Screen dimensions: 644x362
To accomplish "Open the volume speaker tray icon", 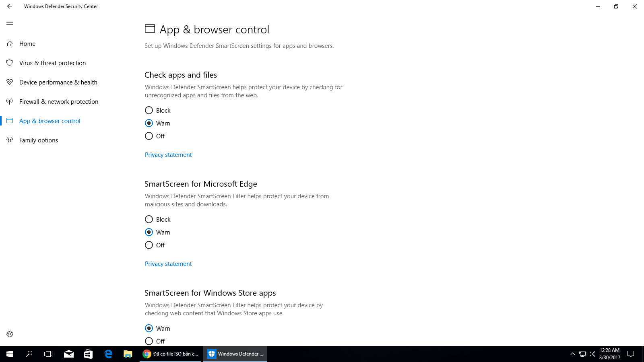I will 592,354.
